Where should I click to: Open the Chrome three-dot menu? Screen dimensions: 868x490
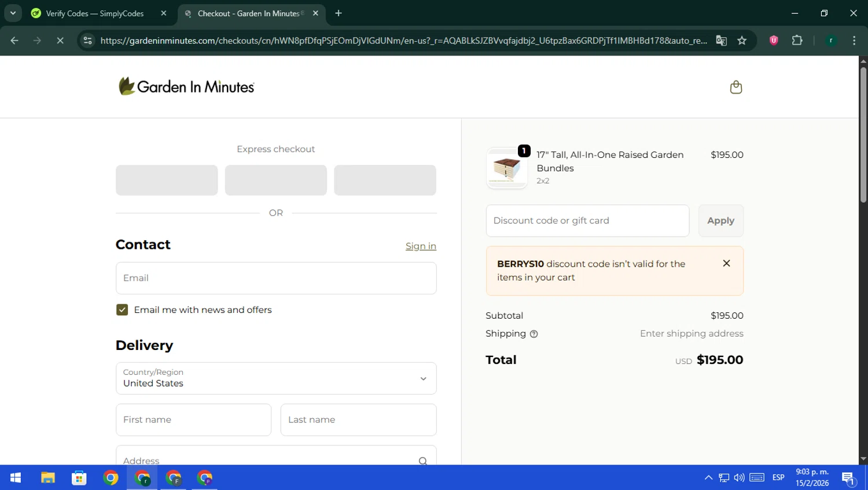coord(854,40)
